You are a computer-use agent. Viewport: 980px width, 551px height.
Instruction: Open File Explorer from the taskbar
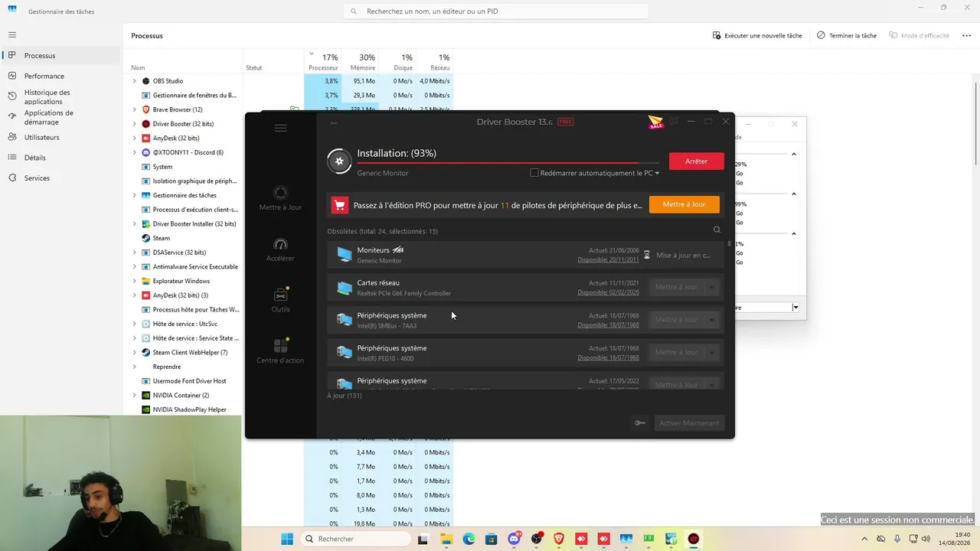(446, 539)
